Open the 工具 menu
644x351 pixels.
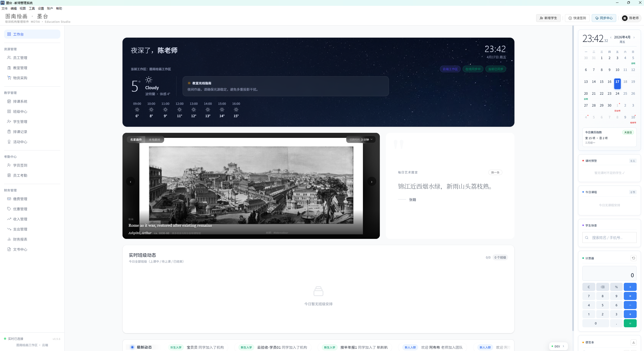(x=32, y=8)
